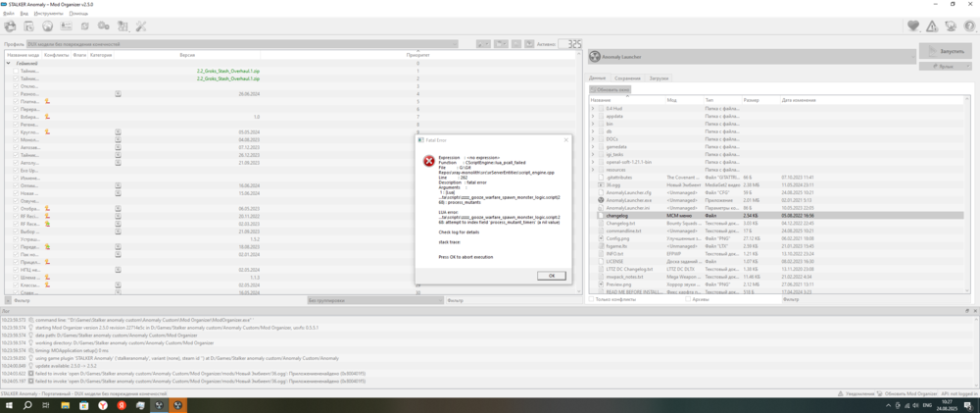Click the Nexus globe toolbar icon

tap(47, 26)
